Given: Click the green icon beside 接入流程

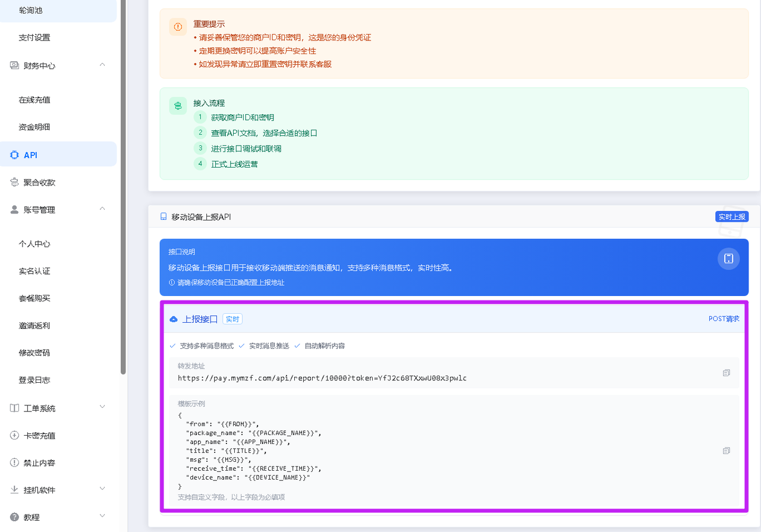Looking at the screenshot, I should coord(177,105).
